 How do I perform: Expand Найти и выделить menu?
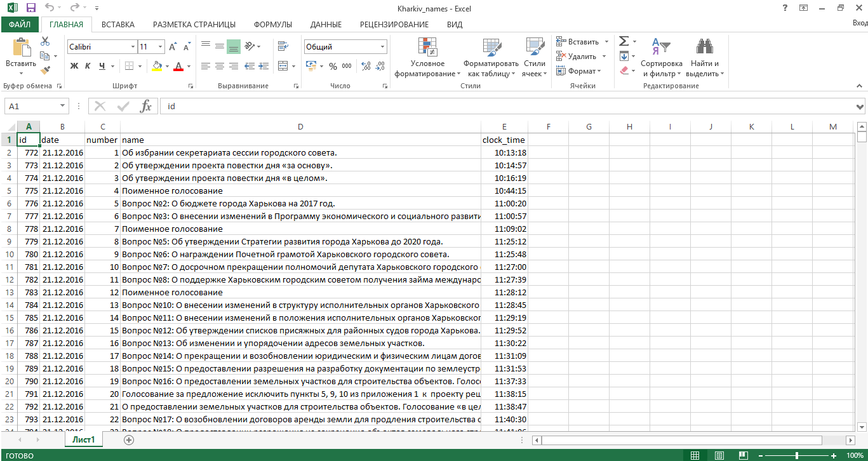(x=704, y=57)
